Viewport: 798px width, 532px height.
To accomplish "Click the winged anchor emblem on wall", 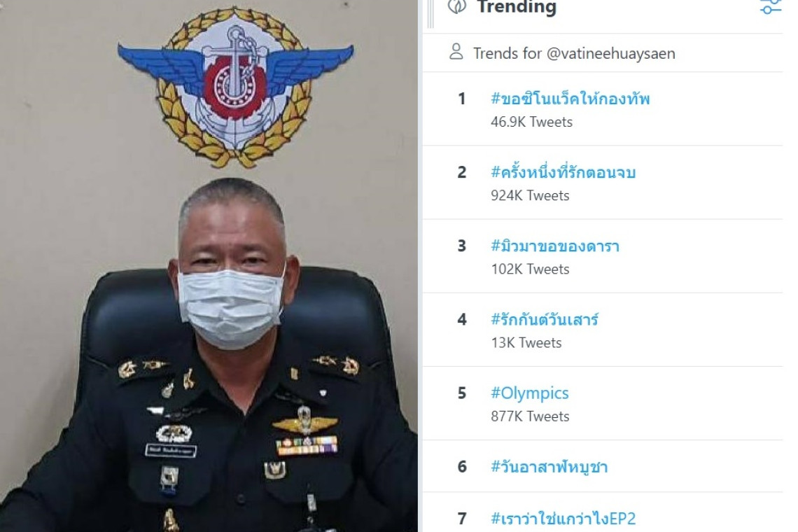I will (235, 84).
